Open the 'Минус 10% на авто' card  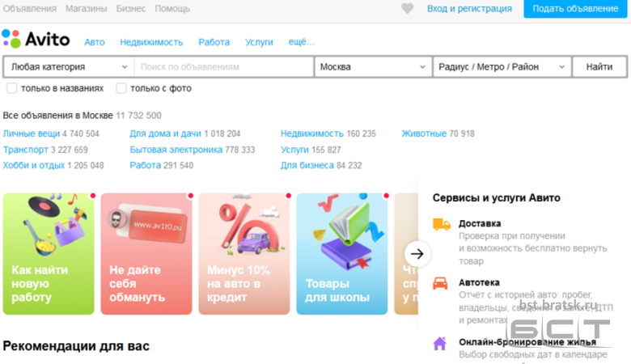pos(244,253)
